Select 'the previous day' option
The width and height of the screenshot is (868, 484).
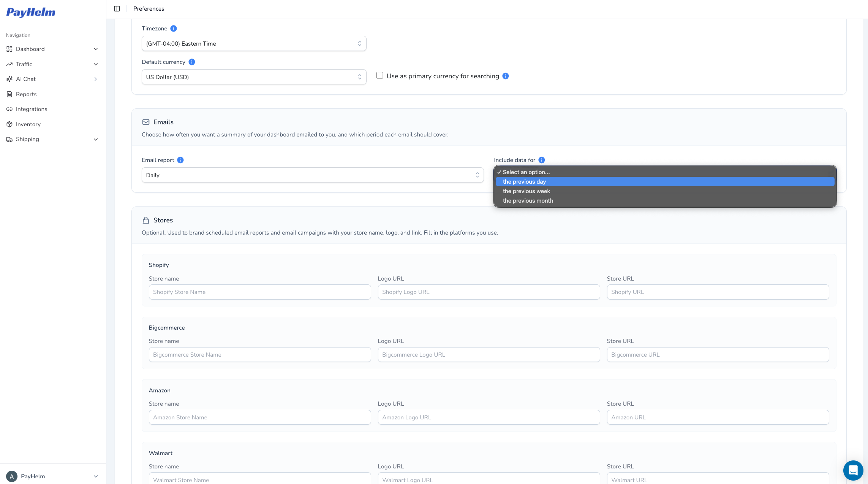click(x=665, y=182)
